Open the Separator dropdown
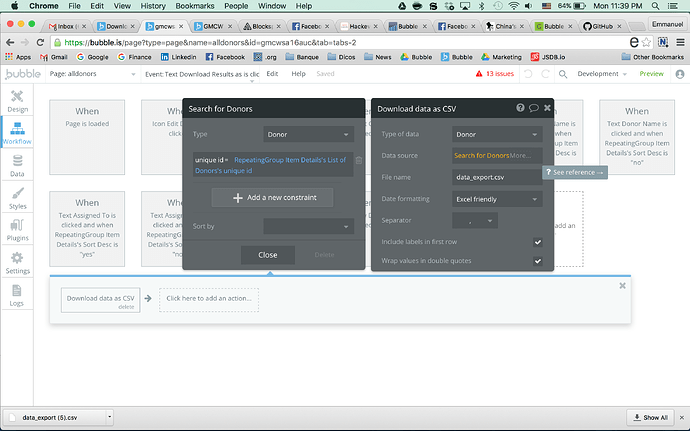 click(474, 221)
